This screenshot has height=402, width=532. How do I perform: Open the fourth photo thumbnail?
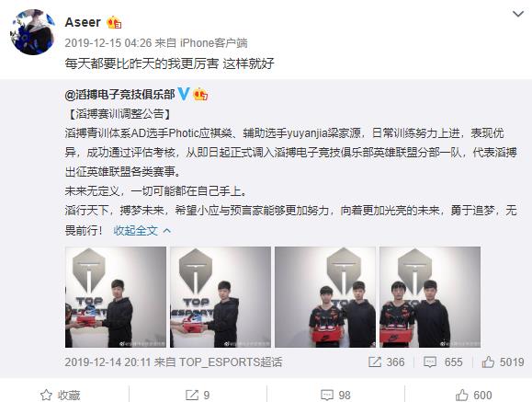pos(430,297)
